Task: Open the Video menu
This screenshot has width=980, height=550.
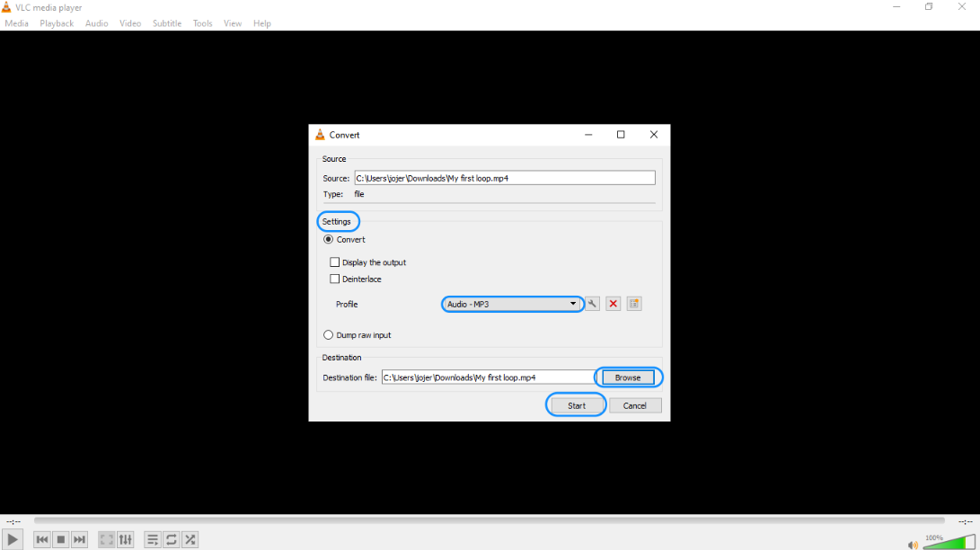Action: (130, 23)
